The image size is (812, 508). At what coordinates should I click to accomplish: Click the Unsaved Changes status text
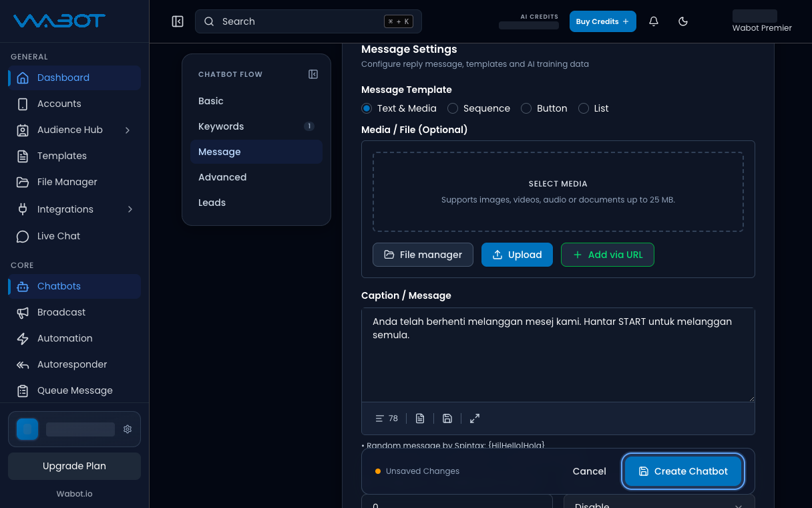coord(423,471)
